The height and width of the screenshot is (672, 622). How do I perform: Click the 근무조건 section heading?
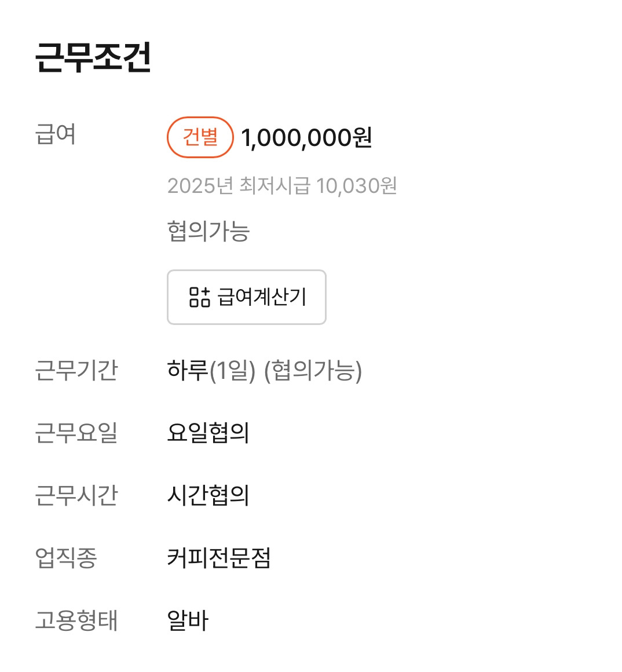93,57
